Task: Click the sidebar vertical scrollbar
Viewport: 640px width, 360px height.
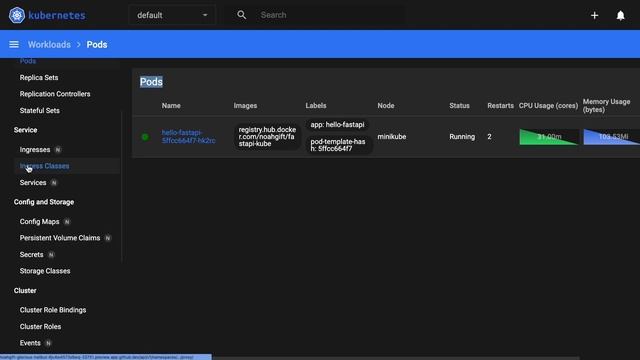Action: point(122,187)
